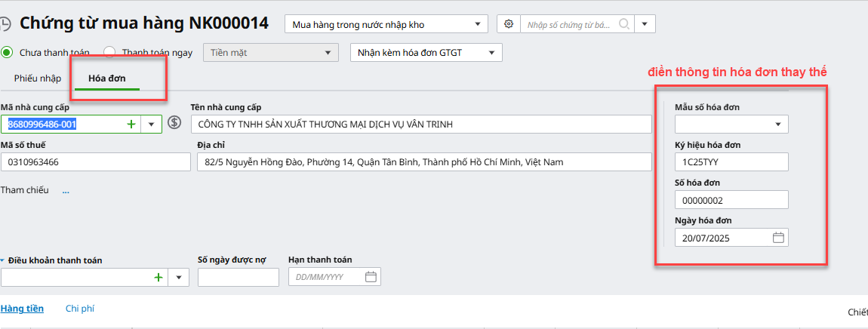The height and width of the screenshot is (329, 868).
Task: Select Chưa thanh toán radio button
Action: click(8, 53)
